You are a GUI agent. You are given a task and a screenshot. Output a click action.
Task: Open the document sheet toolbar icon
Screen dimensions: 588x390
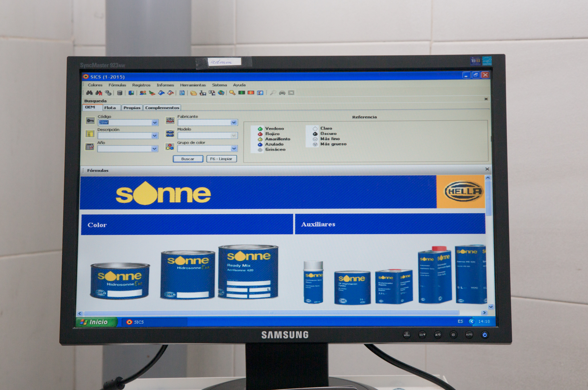pyautogui.click(x=182, y=93)
